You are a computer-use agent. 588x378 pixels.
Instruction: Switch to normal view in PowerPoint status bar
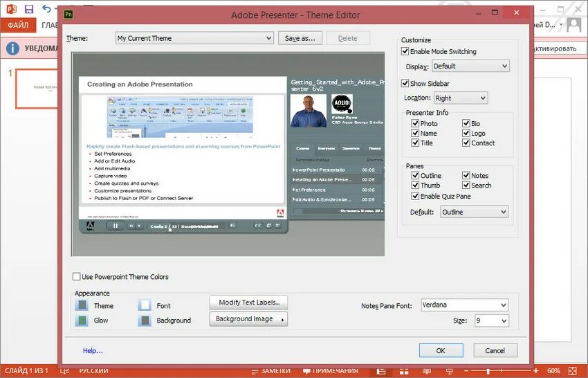pyautogui.click(x=381, y=371)
